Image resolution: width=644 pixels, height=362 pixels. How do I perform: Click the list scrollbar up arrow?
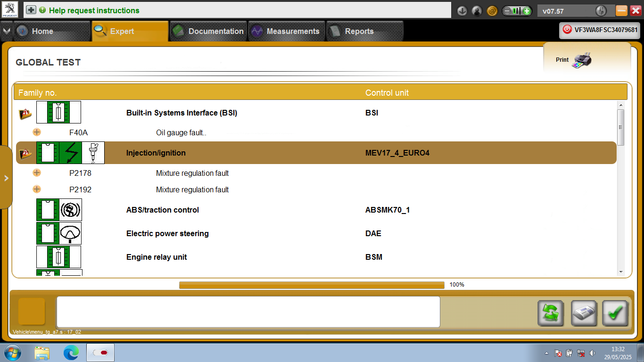(x=620, y=105)
